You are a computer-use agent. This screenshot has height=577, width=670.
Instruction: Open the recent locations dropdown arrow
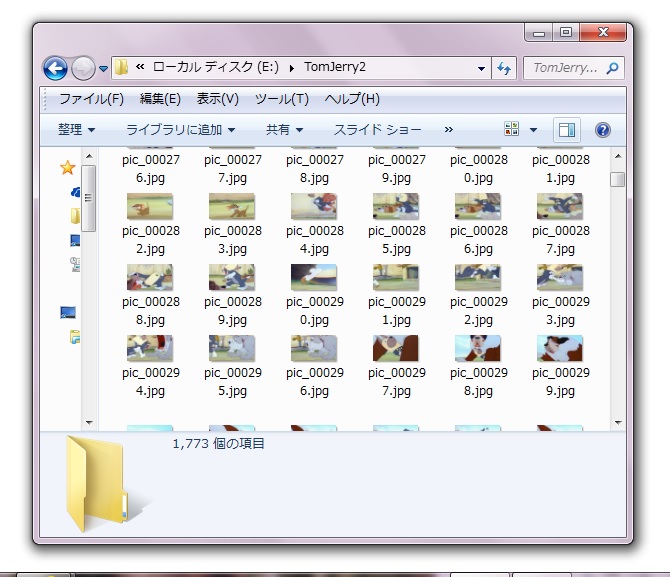[x=103, y=68]
